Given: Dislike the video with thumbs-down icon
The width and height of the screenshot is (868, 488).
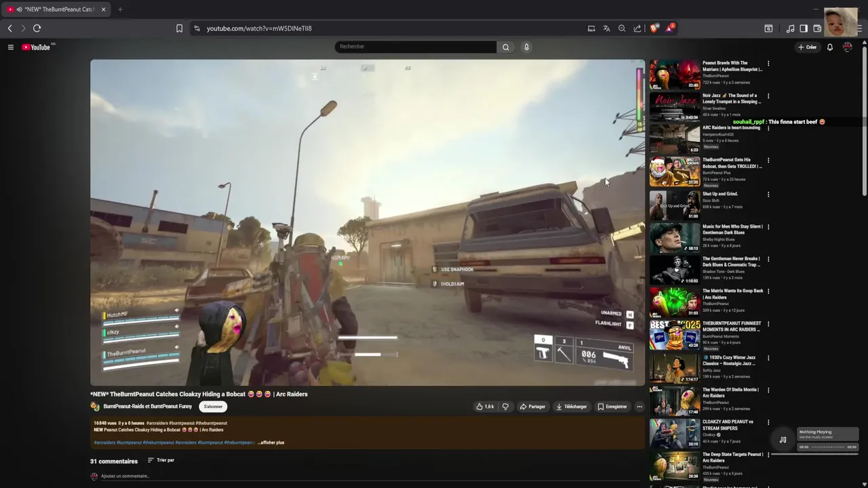Looking at the screenshot, I should click(505, 407).
